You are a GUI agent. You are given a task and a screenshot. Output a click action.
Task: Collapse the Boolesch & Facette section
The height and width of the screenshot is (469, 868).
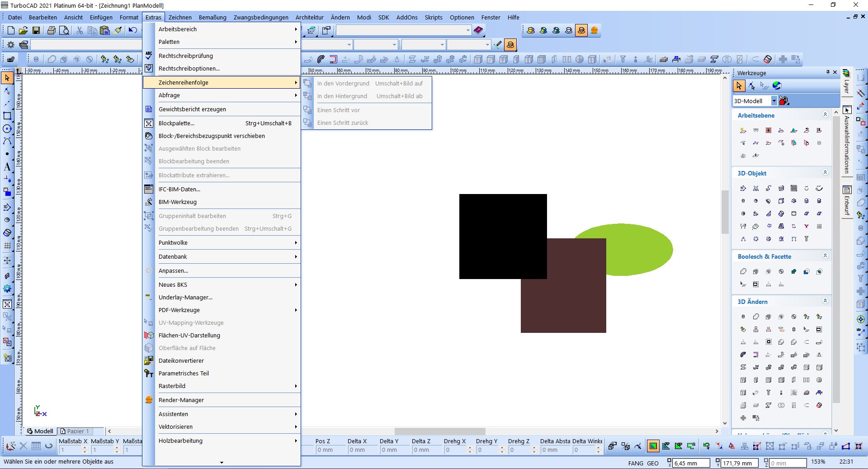825,256
